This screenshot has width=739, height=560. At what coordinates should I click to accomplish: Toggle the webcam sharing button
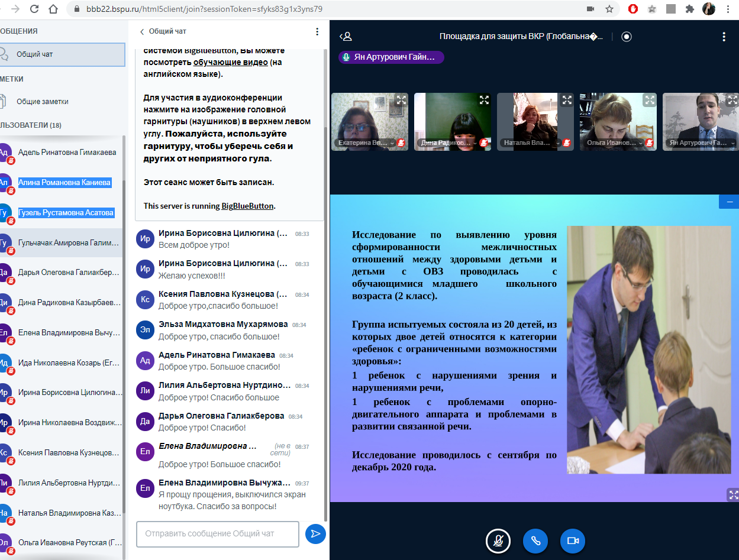pos(572,540)
